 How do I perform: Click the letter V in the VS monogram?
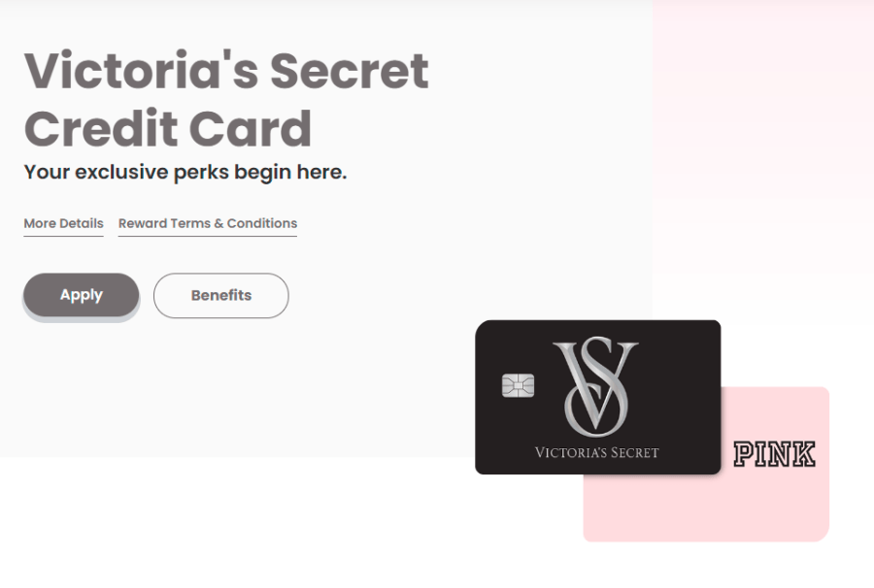(x=594, y=384)
